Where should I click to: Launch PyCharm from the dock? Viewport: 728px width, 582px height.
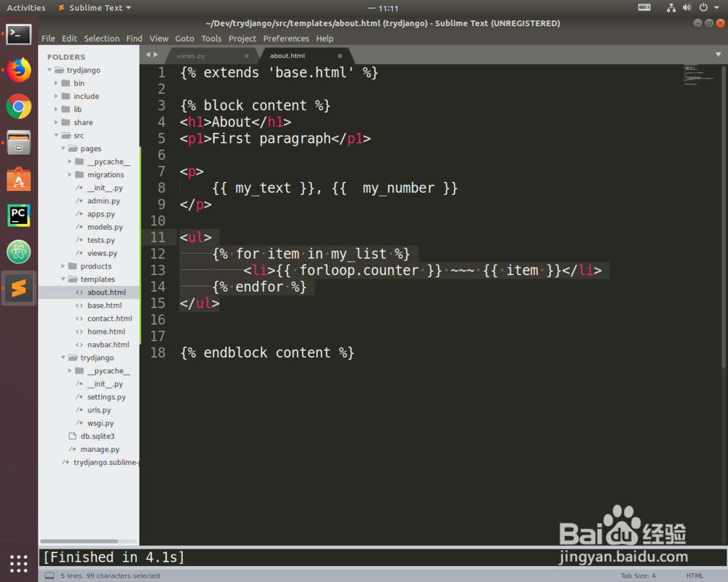19,215
